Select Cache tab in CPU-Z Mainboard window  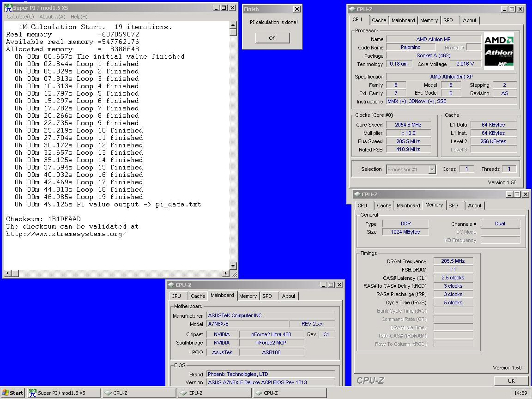pos(198,296)
